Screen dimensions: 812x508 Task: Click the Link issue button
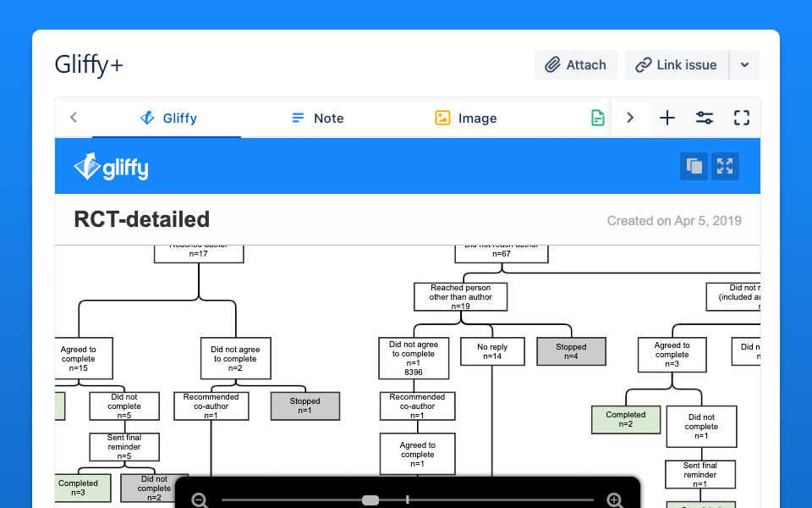[x=677, y=65]
